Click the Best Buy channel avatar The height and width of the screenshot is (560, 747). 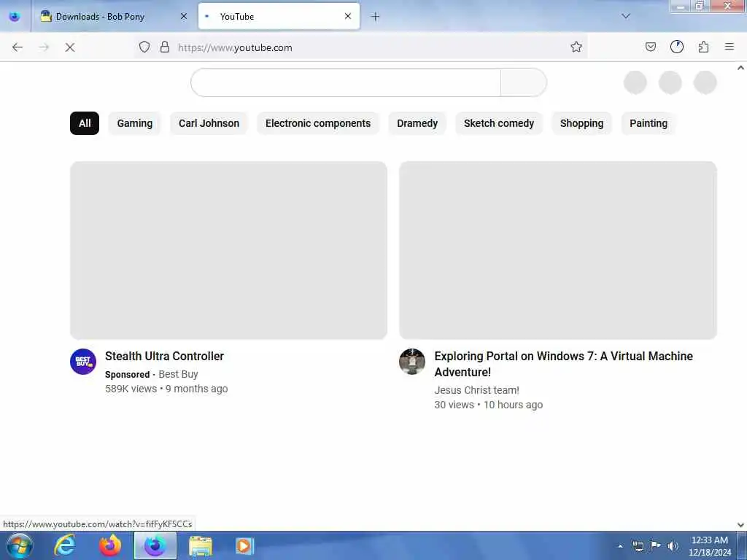[x=83, y=362]
